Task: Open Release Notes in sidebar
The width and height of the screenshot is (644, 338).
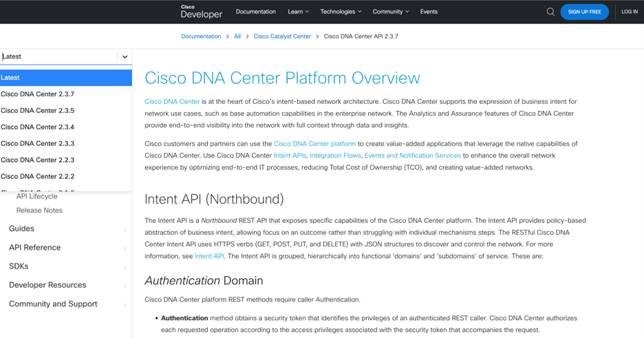Action: pos(39,210)
